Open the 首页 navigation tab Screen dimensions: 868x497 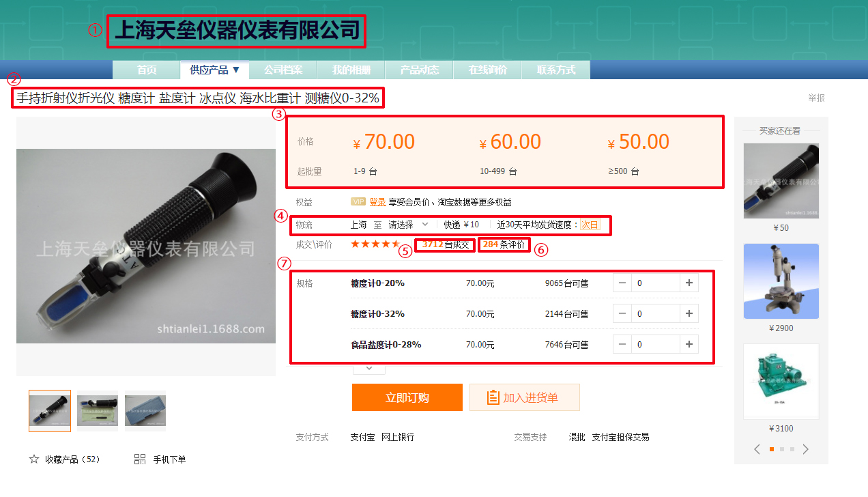[x=147, y=70]
